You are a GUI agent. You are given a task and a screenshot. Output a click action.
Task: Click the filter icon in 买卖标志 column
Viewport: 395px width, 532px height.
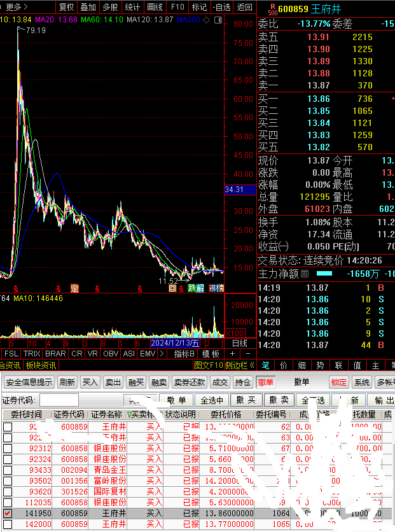click(129, 415)
